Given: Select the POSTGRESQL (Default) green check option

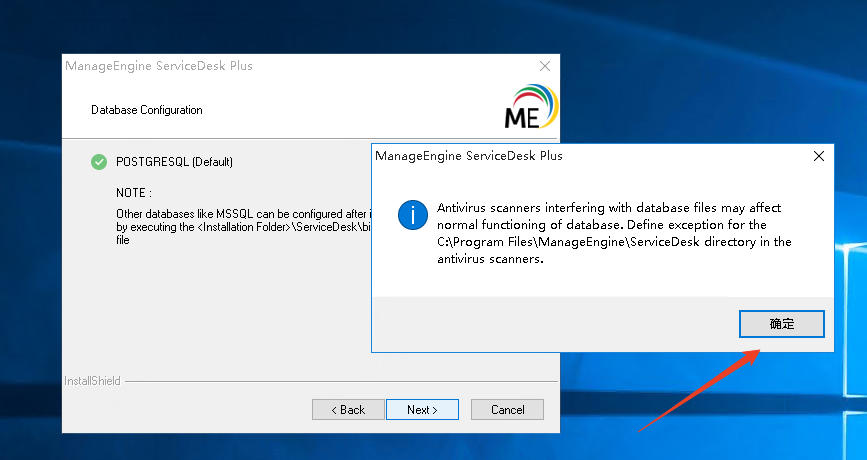Looking at the screenshot, I should click(99, 162).
